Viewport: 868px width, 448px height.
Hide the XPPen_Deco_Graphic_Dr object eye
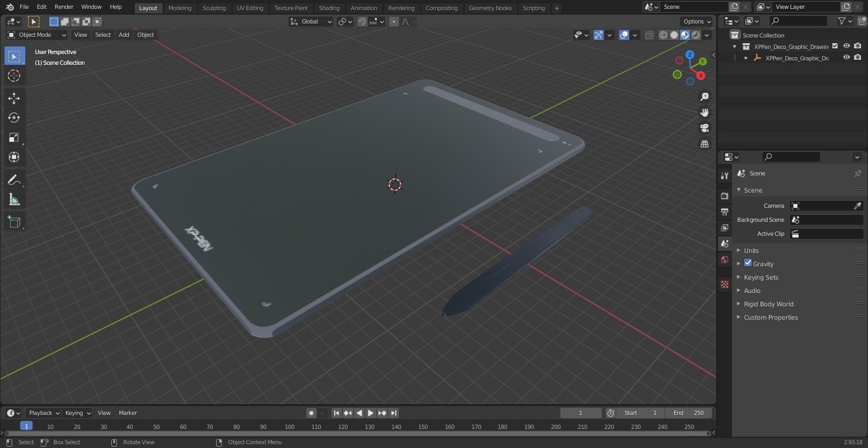tap(846, 57)
